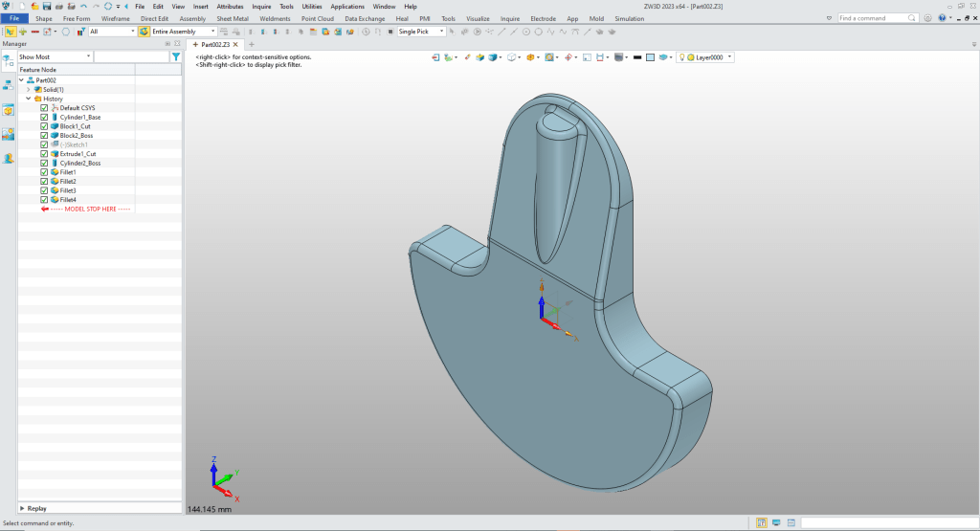Open the user role manager sidebar icon
980x531 pixels.
pyautogui.click(x=9, y=158)
